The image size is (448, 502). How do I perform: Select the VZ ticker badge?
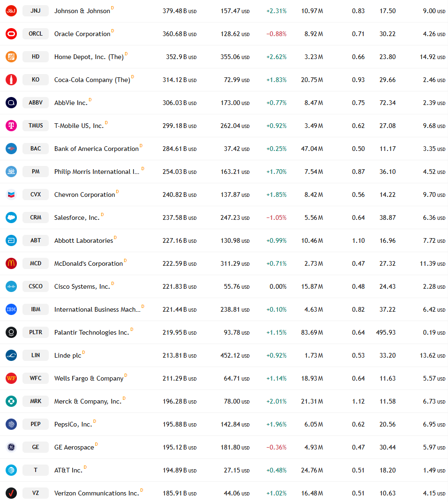(36, 493)
